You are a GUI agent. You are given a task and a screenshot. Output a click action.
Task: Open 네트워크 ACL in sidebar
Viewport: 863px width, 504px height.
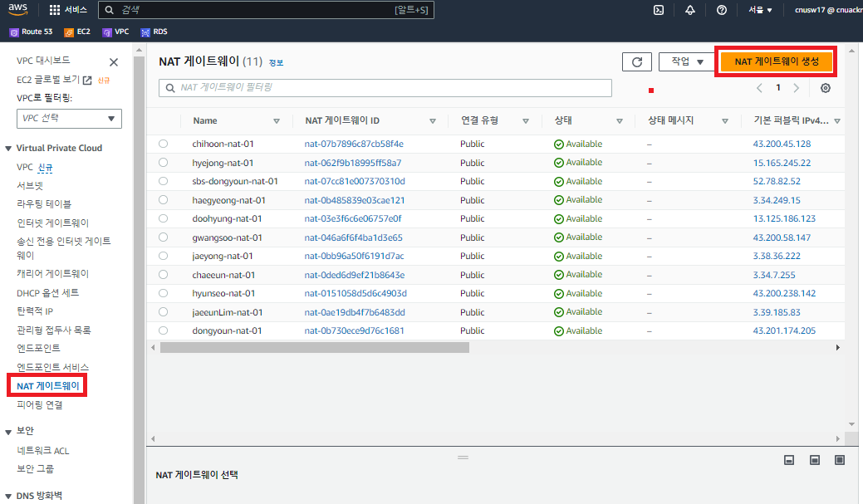(x=43, y=451)
